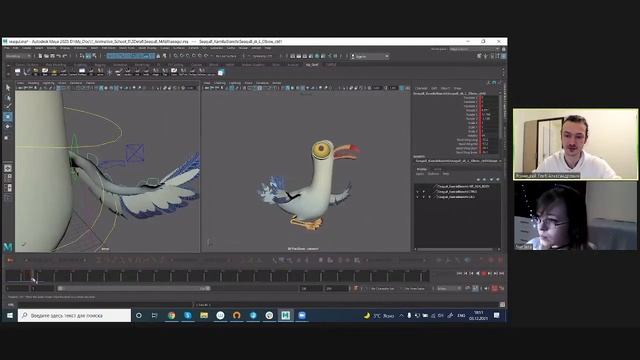The width and height of the screenshot is (640, 360).
Task: Click the first white shelf button icon
Action: 18,72
